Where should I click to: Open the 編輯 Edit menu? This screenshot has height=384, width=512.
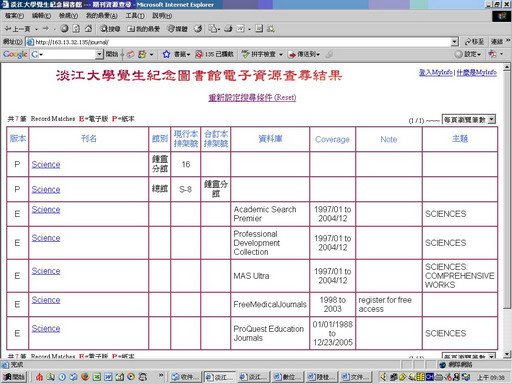(x=41, y=16)
